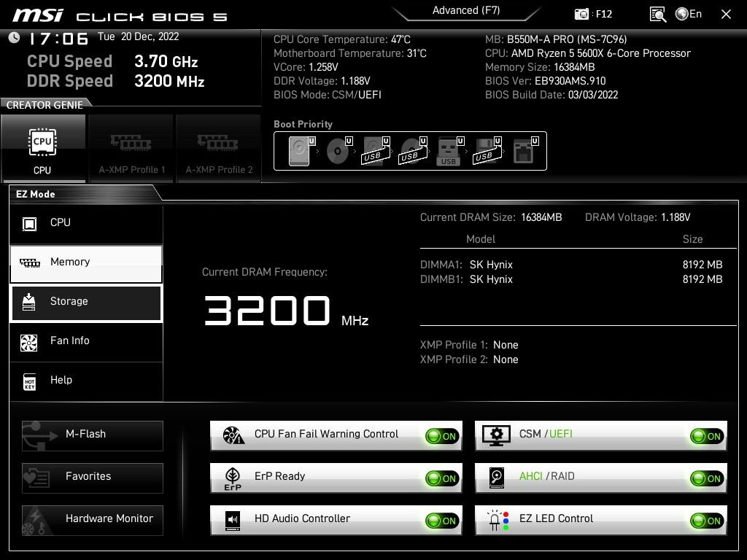Click the screenshot camera icon beside F12

click(581, 15)
